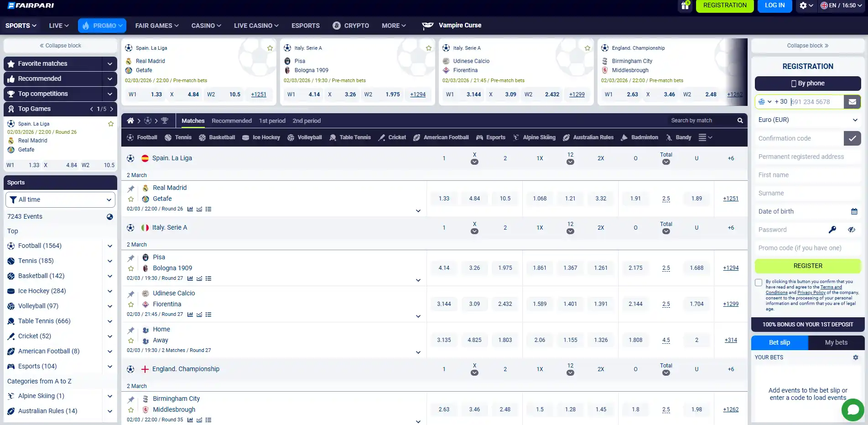
Task: Open the My bets tab
Action: 836,342
